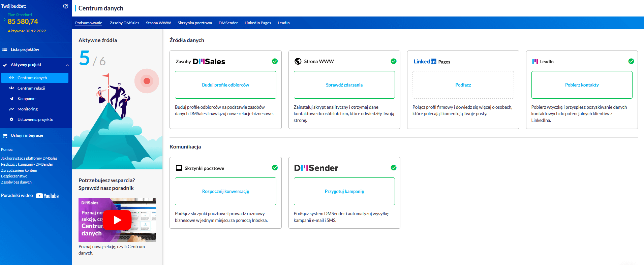
Task: Click green check on DMSender card
Action: [x=394, y=168]
